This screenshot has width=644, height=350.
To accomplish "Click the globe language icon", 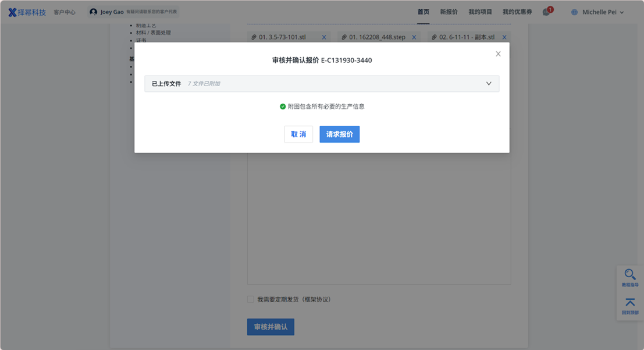I will point(574,12).
